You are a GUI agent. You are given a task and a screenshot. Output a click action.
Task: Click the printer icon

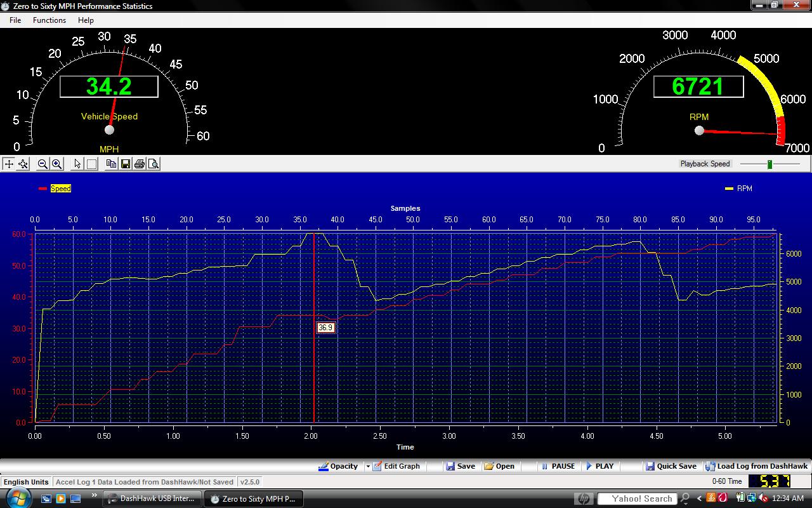pos(140,164)
